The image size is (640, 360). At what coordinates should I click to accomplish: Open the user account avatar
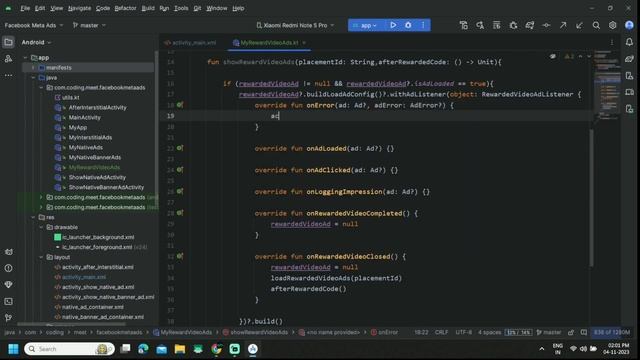coord(629,25)
